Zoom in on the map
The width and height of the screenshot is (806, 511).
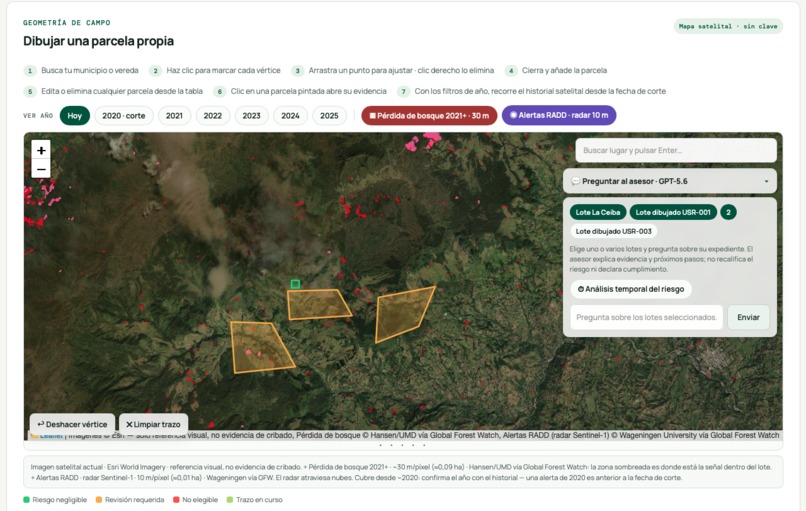coord(41,150)
